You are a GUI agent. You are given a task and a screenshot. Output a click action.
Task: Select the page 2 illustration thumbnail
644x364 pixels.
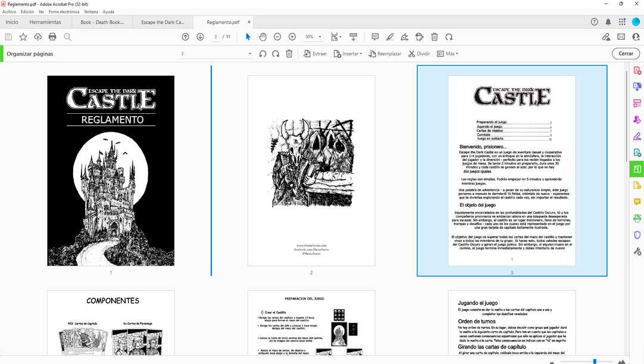pos(311,171)
